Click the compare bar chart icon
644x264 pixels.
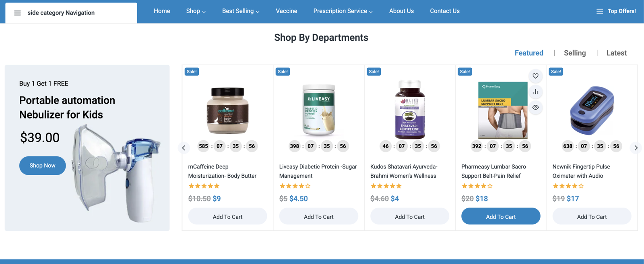click(x=535, y=92)
